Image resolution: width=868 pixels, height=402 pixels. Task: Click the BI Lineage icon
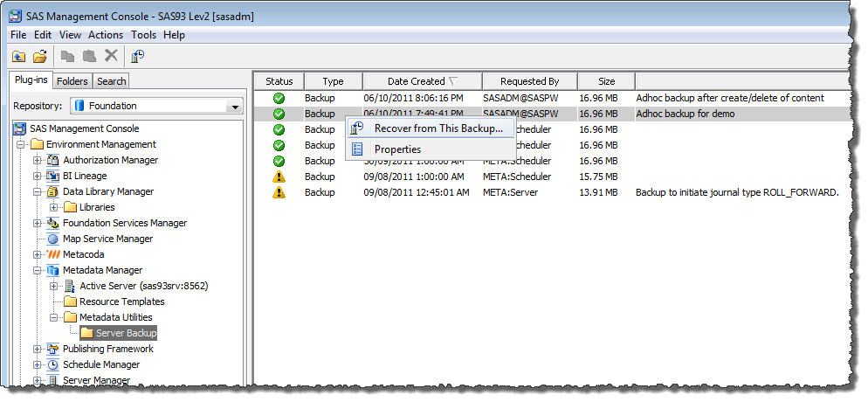[x=53, y=176]
